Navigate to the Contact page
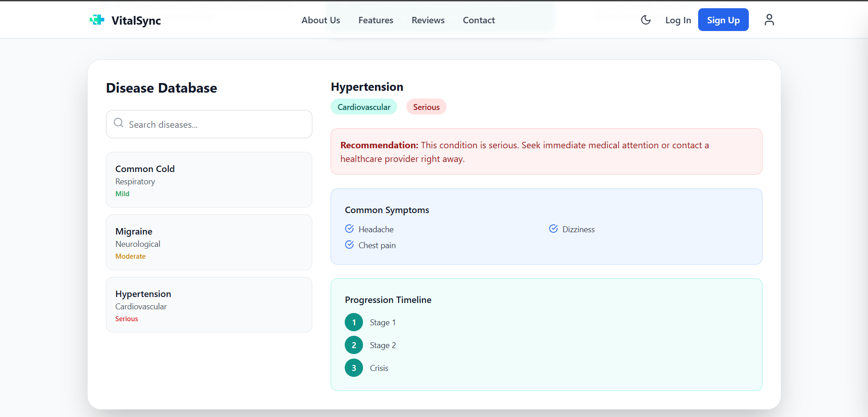This screenshot has width=868, height=417. (479, 20)
